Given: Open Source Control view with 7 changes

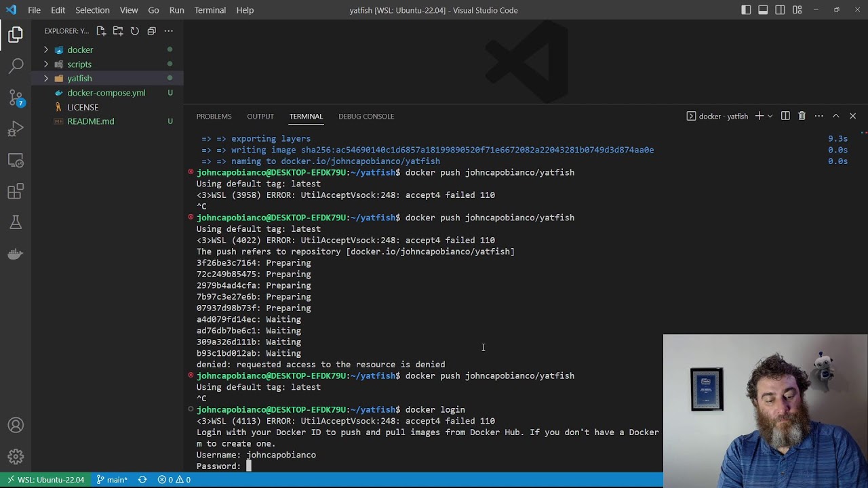Looking at the screenshot, I should [x=16, y=98].
